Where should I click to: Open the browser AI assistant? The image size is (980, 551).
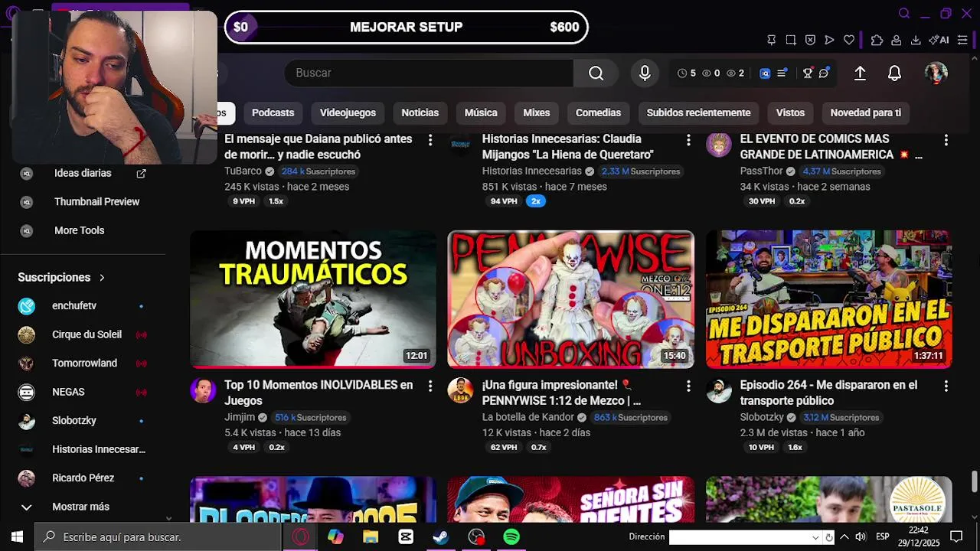tap(939, 40)
